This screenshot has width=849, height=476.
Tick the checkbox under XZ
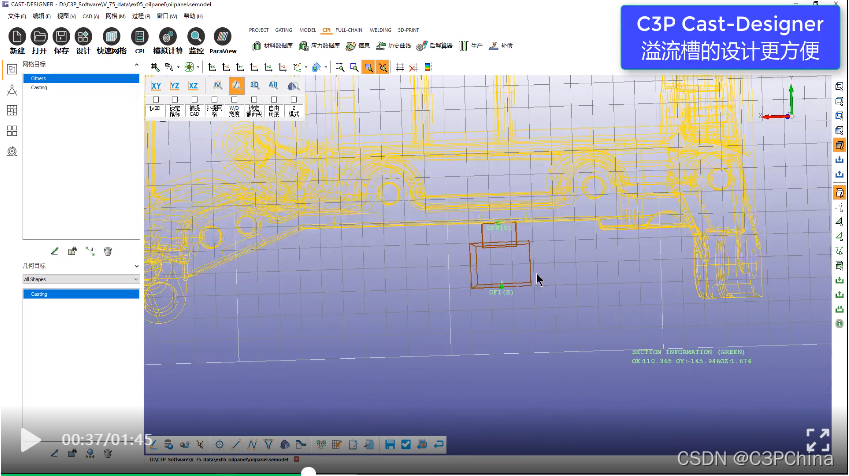pyautogui.click(x=194, y=100)
